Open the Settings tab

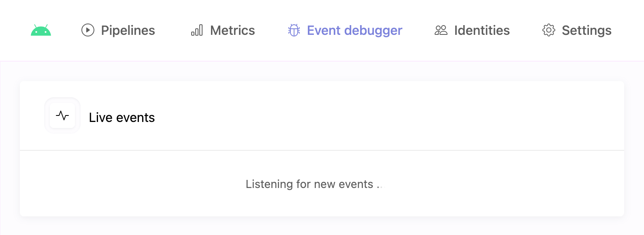point(586,30)
